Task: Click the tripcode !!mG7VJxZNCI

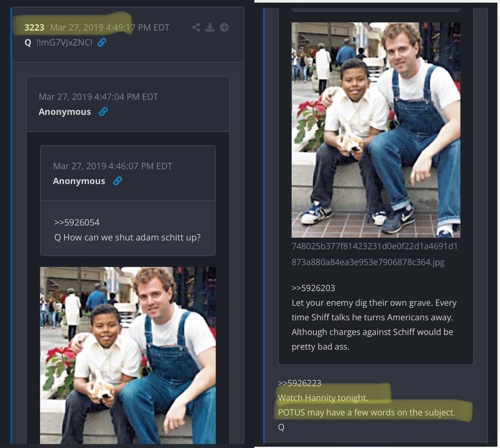Action: (64, 42)
